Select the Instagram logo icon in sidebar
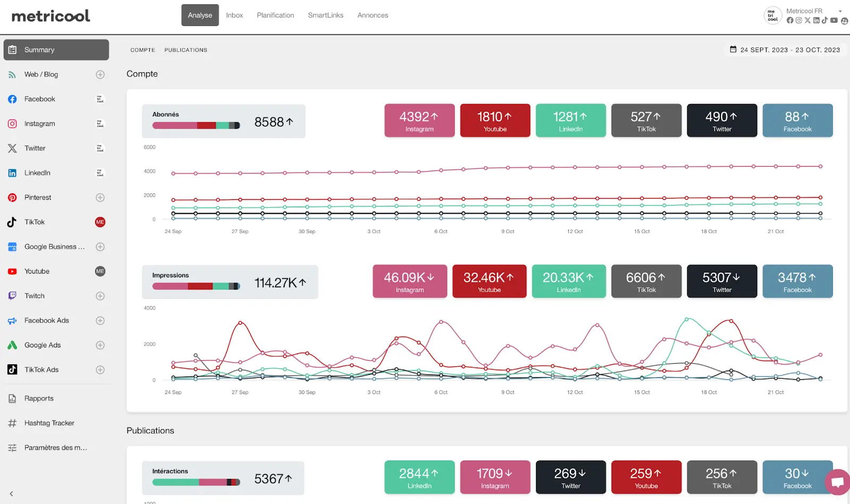 pyautogui.click(x=12, y=124)
